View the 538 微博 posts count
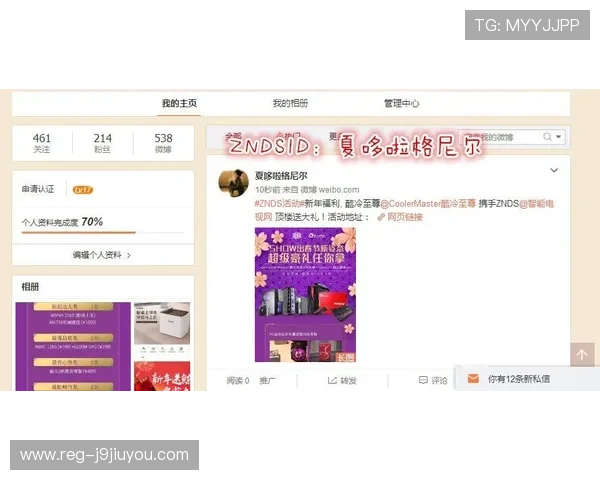This screenshot has height=480, width=600. (x=163, y=143)
